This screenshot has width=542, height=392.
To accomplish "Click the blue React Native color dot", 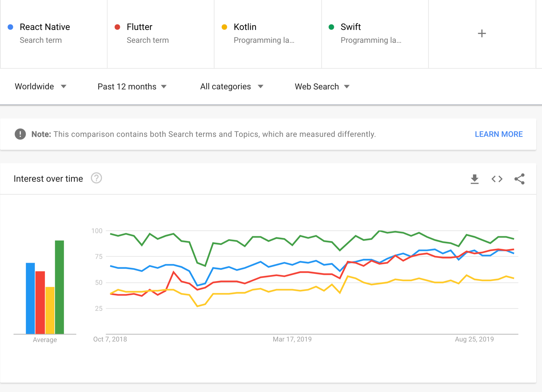I will [x=10, y=27].
